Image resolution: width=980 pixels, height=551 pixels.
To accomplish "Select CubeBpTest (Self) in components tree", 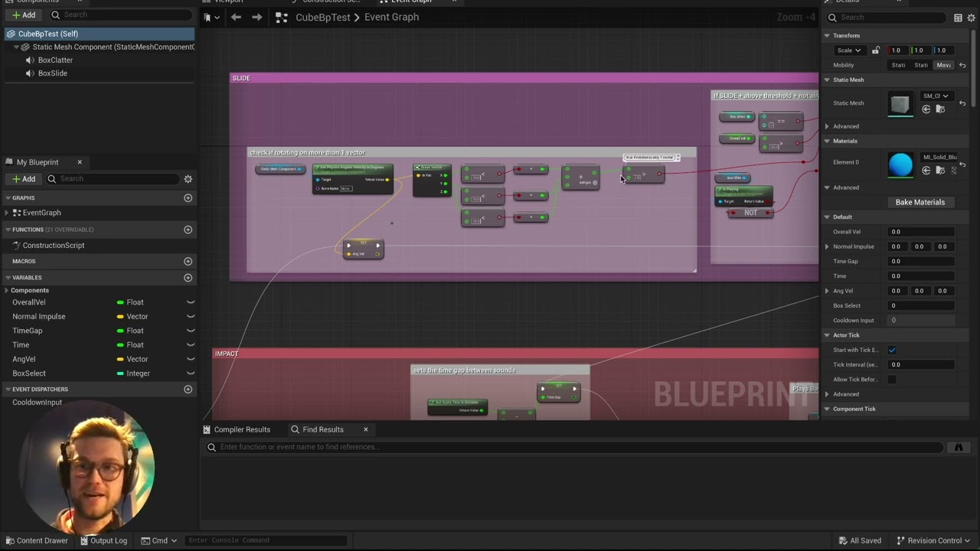I will 100,34.
